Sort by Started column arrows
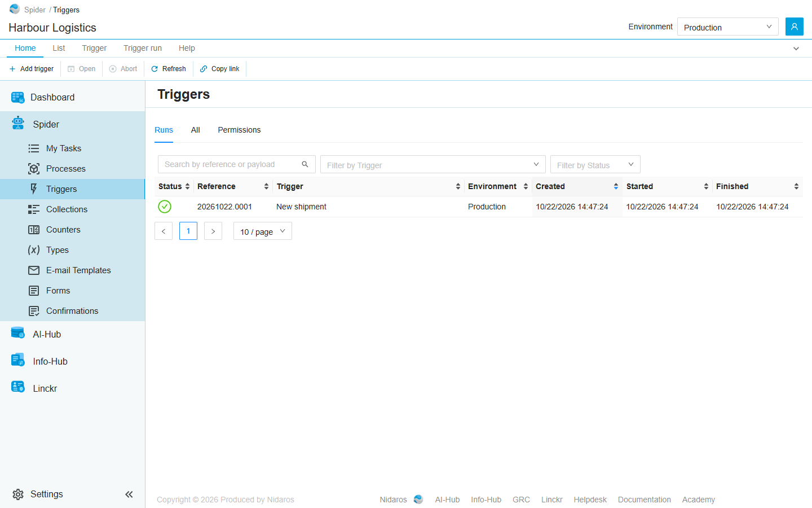This screenshot has width=812, height=508. coord(706,186)
